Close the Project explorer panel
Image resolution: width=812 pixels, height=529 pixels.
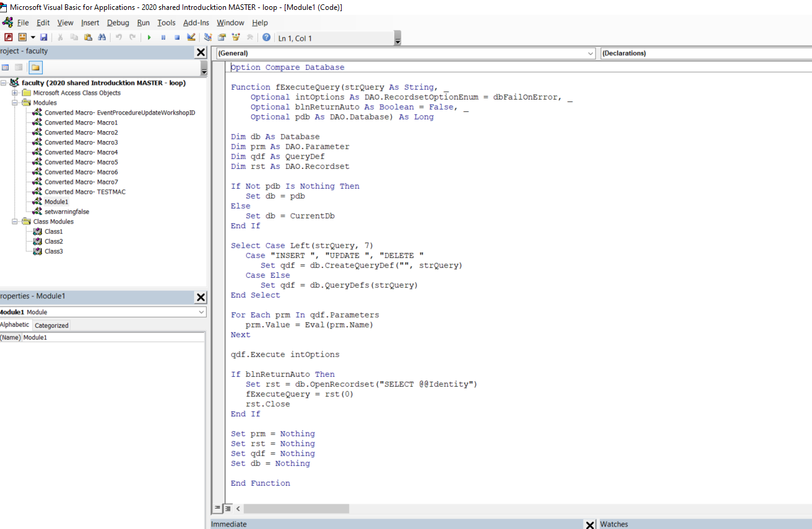pyautogui.click(x=201, y=53)
